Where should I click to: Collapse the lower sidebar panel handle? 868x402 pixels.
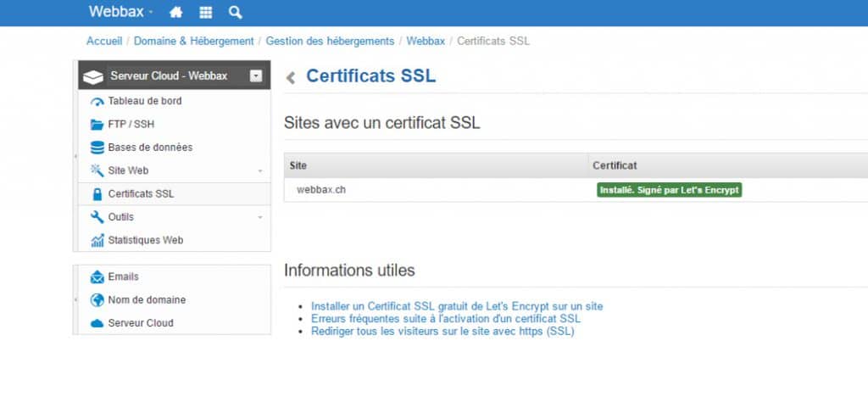click(75, 299)
